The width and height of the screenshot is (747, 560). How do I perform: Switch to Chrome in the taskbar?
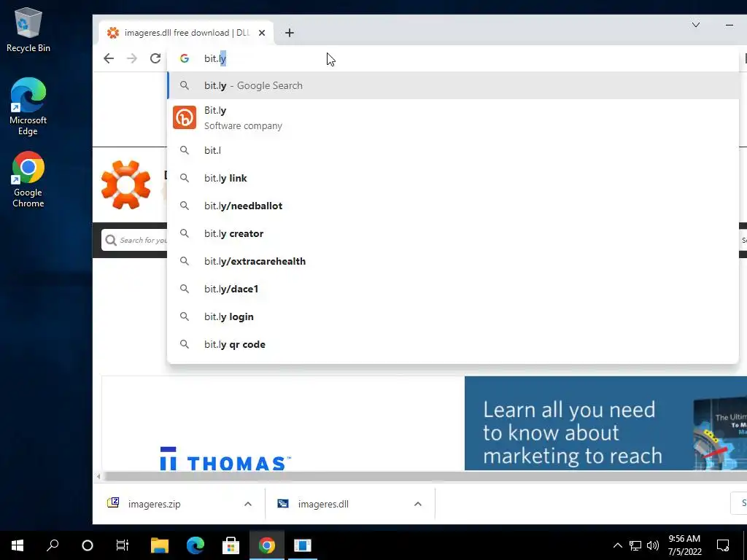267,545
